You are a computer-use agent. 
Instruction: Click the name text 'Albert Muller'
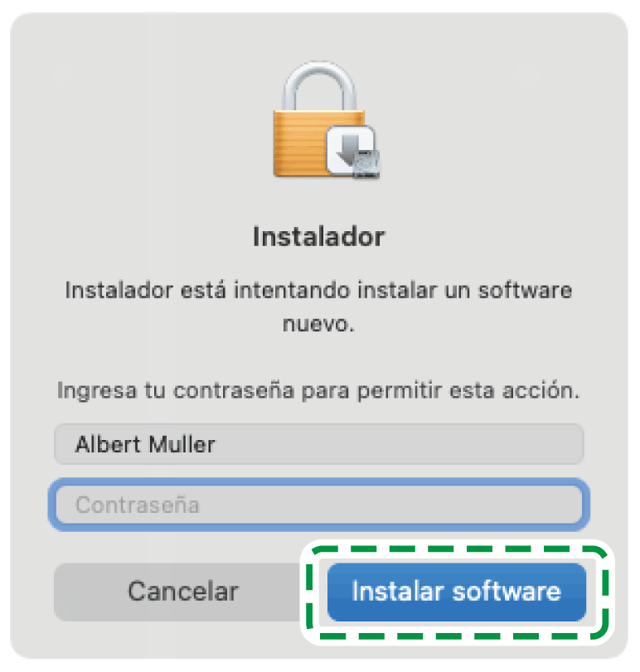coord(145,444)
